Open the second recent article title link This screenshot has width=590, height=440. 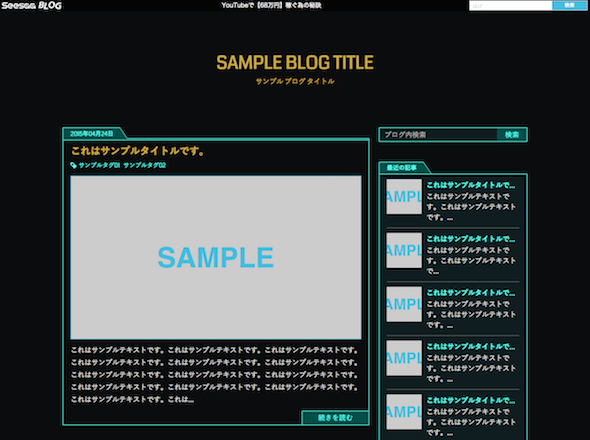pos(471,239)
